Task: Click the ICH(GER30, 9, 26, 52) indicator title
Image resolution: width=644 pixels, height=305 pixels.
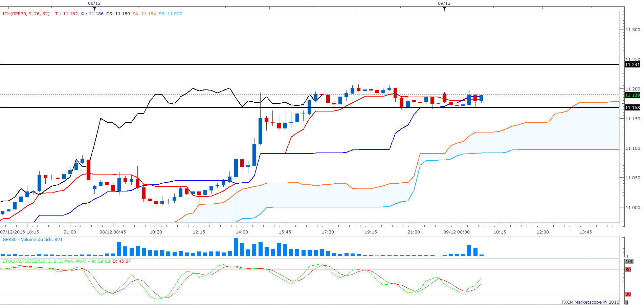Action: tap(26, 14)
